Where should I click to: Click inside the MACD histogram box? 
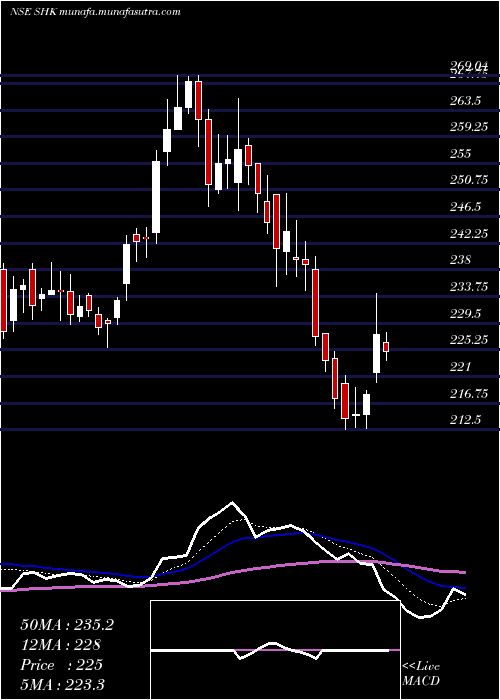point(275,650)
